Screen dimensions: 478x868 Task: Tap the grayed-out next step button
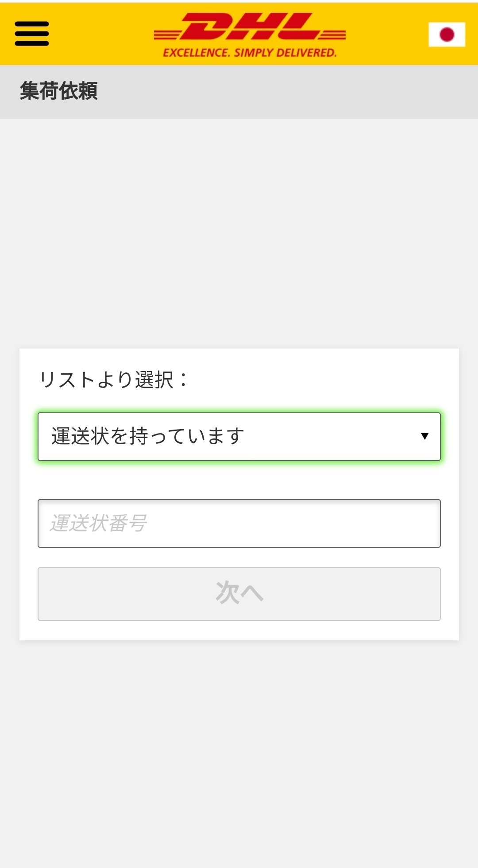tap(239, 593)
